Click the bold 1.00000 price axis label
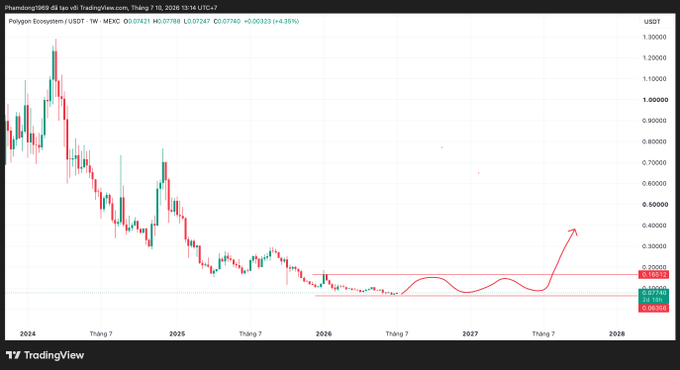680x370 pixels. [x=655, y=100]
